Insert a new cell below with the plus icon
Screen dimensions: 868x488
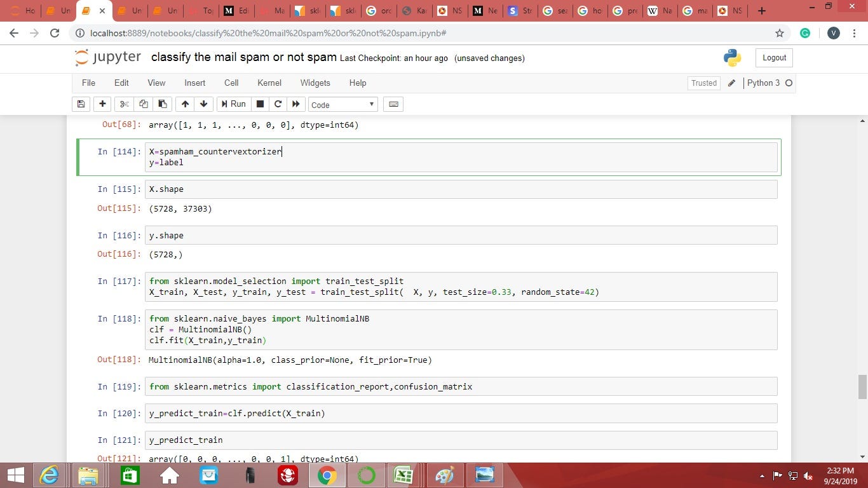[102, 104]
